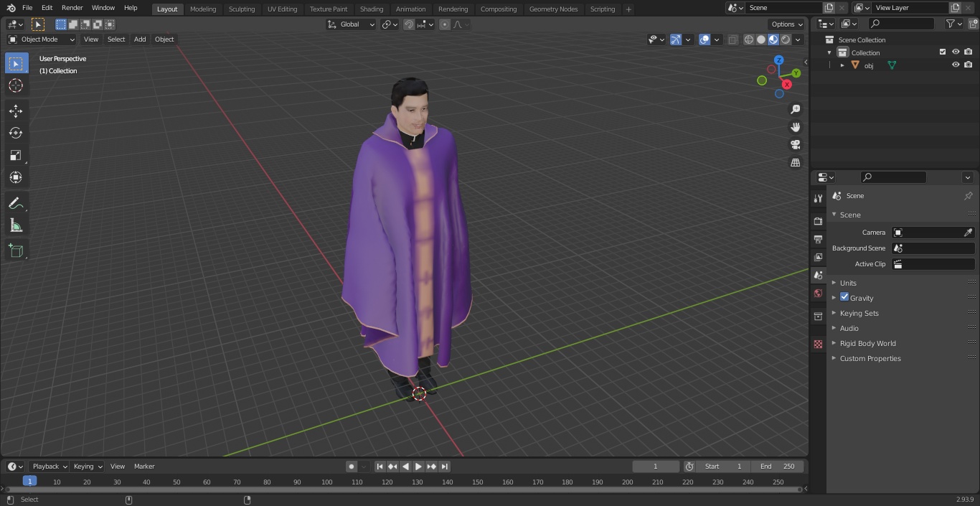Play the animation
The image size is (980, 506).
[x=418, y=466]
